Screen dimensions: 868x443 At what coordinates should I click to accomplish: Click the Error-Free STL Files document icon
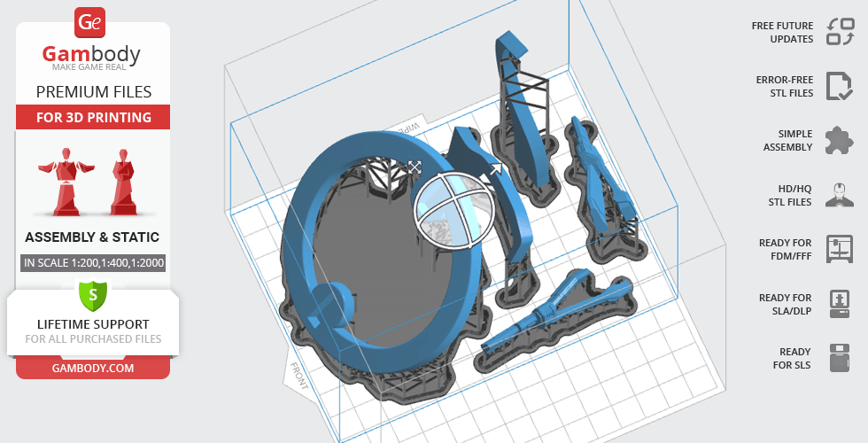click(839, 86)
